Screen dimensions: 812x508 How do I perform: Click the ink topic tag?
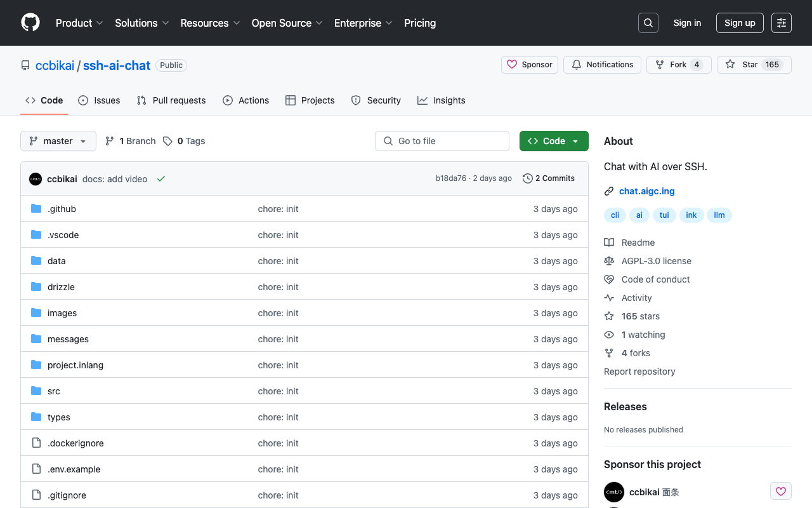coord(691,215)
